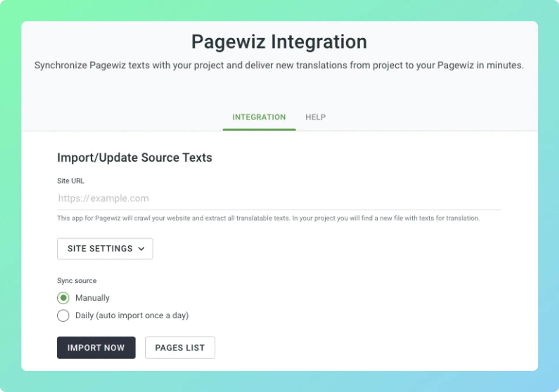Click the crawl website helper text below URL
The width and height of the screenshot is (559, 392).
tap(268, 218)
